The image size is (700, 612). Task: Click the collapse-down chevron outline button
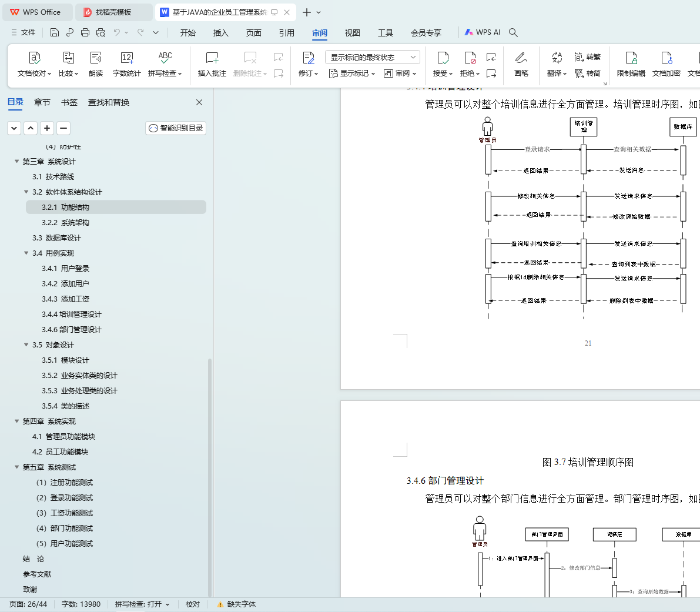coord(14,128)
